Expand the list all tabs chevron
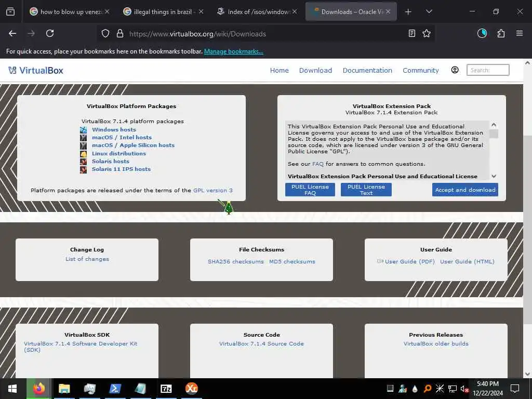Viewport: 532px width, 399px height. pos(429,11)
